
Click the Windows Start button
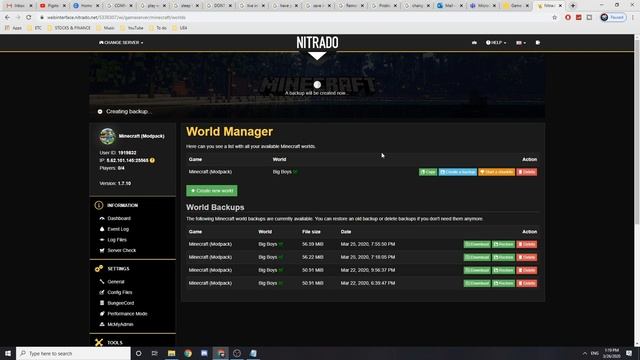point(8,353)
